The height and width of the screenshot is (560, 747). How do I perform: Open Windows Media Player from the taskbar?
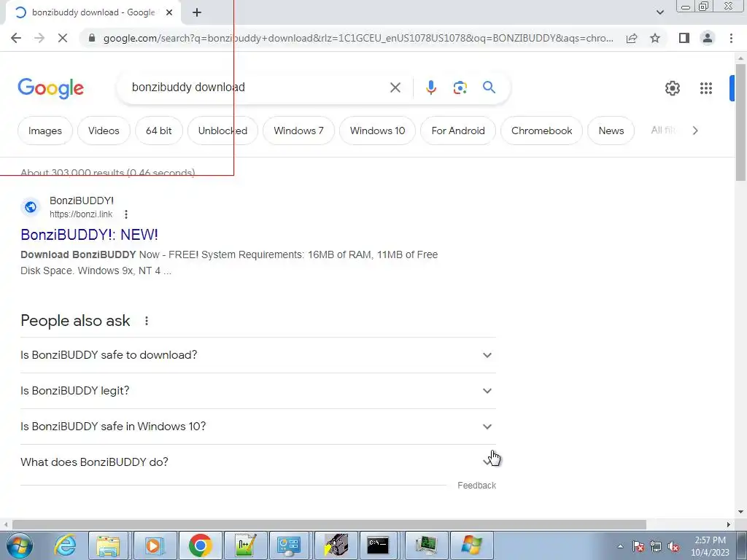(154, 545)
